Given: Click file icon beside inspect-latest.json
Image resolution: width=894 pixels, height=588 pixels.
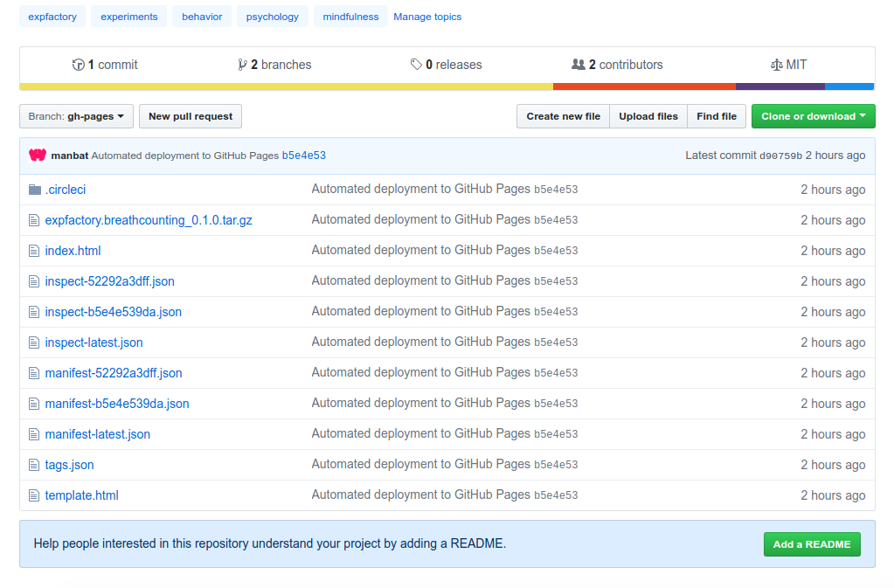Looking at the screenshot, I should pos(34,342).
